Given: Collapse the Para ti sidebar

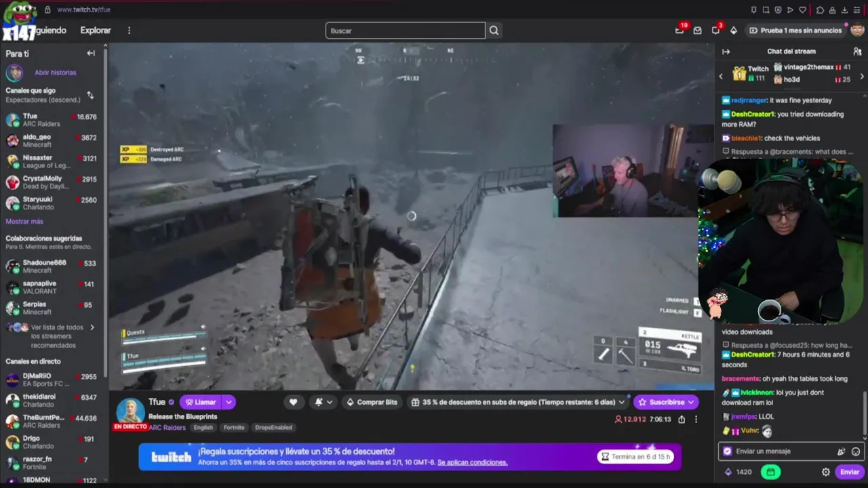Looking at the screenshot, I should point(91,54).
